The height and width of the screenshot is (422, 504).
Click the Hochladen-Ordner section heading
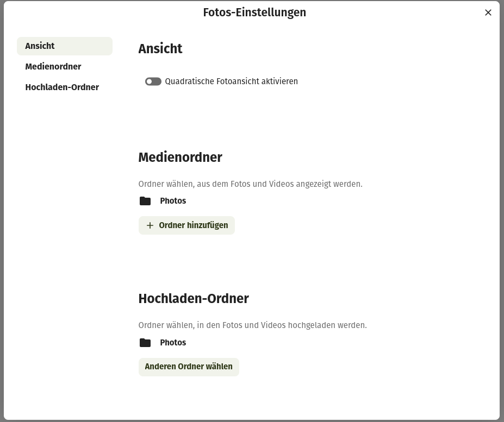[194, 299]
